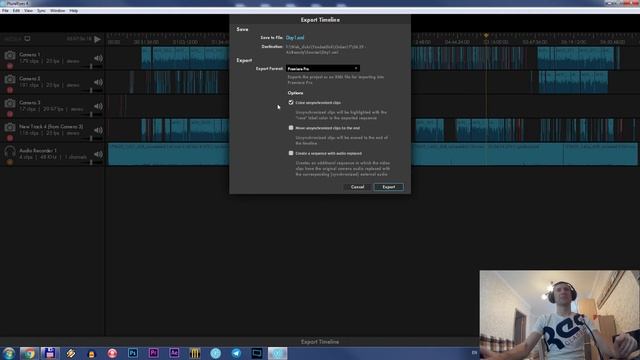Start timeline playback with the play button
This screenshot has width=640, height=360.
point(97,39)
